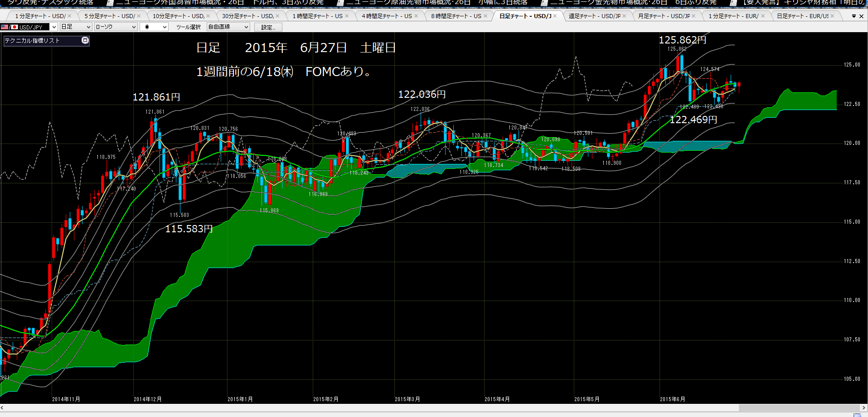Switch to the 5分足チャート - USD tab
The height and width of the screenshot is (417, 868).
coord(109,16)
